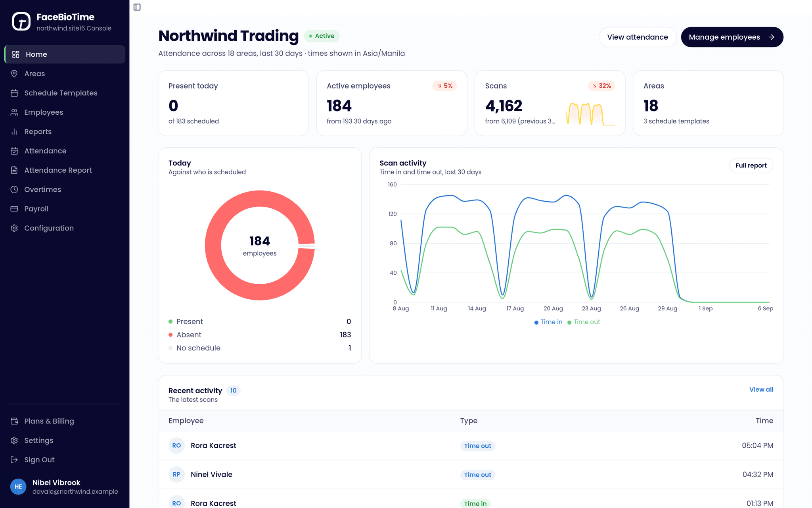Viewport: 812px width, 508px height.
Task: Click the Overtimes clock icon
Action: click(14, 189)
